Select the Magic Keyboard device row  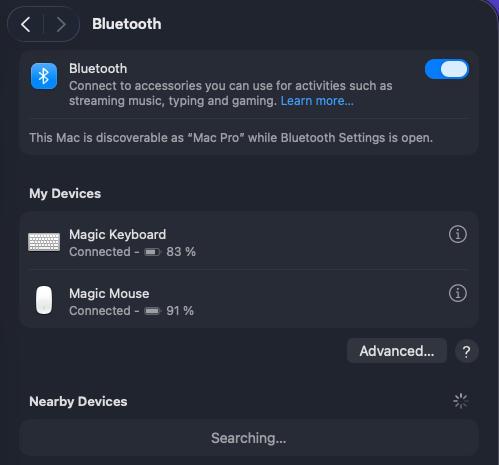point(249,243)
